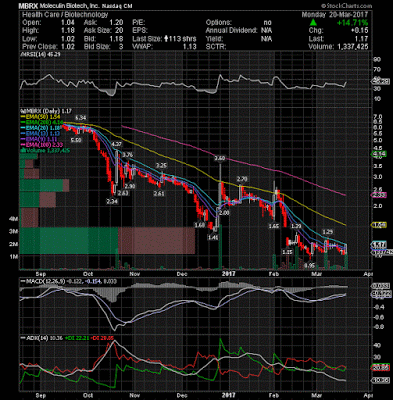Select the EMA(50) yellow legend entry
393x400 pixels.
(x=39, y=117)
